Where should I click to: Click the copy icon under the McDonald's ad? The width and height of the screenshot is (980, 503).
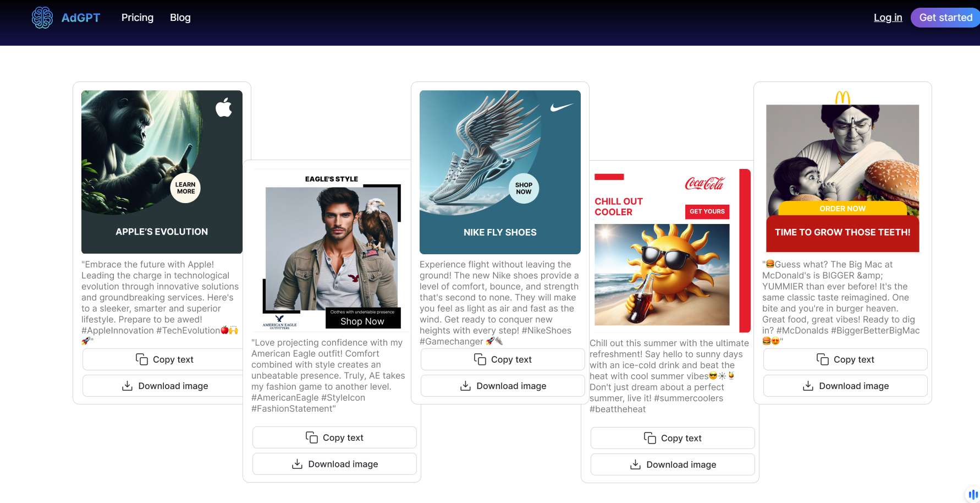[x=823, y=359]
